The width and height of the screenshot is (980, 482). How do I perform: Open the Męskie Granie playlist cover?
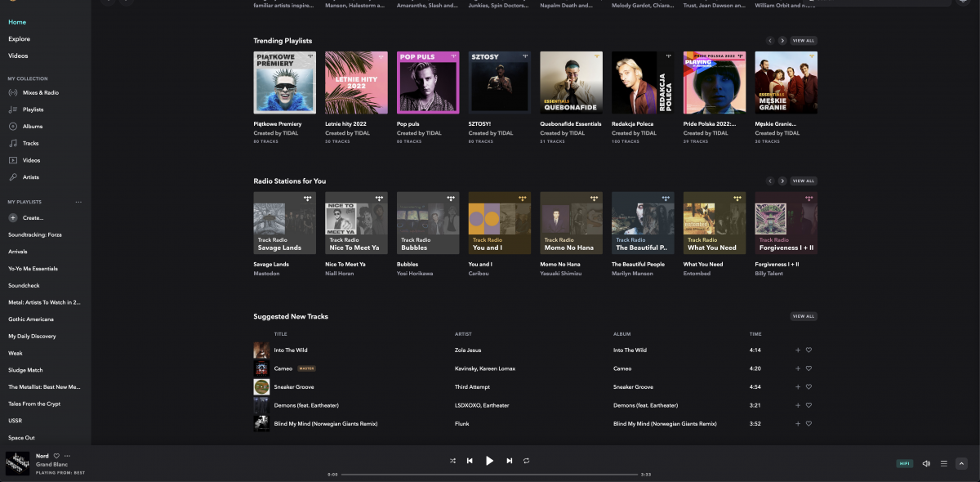[x=786, y=83]
